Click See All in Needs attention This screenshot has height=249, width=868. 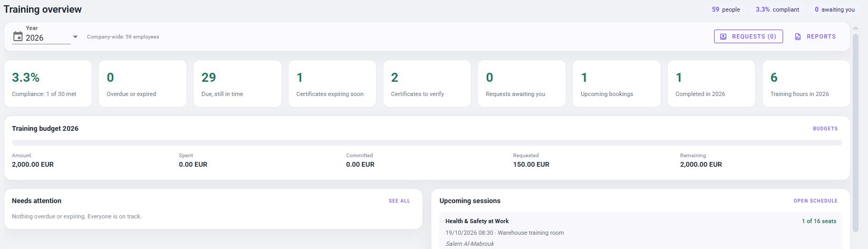pos(399,201)
